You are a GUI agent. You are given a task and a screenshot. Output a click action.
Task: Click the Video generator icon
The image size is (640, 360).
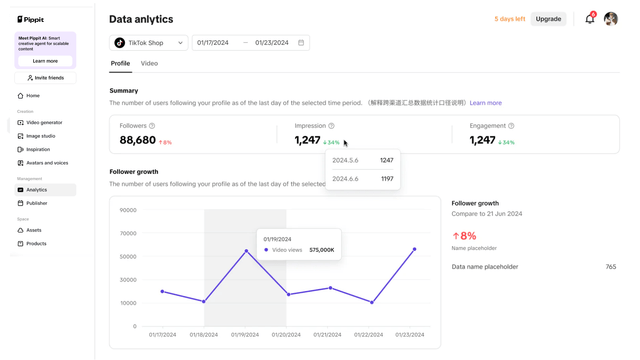tap(20, 122)
